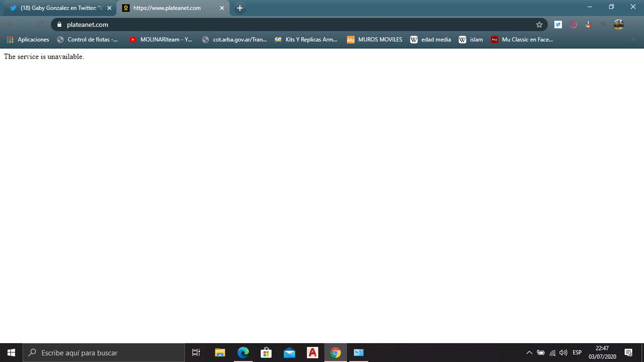Screen dimensions: 644x362
Task: Open the edad media Wikipedia bookmark
Action: (x=430, y=40)
